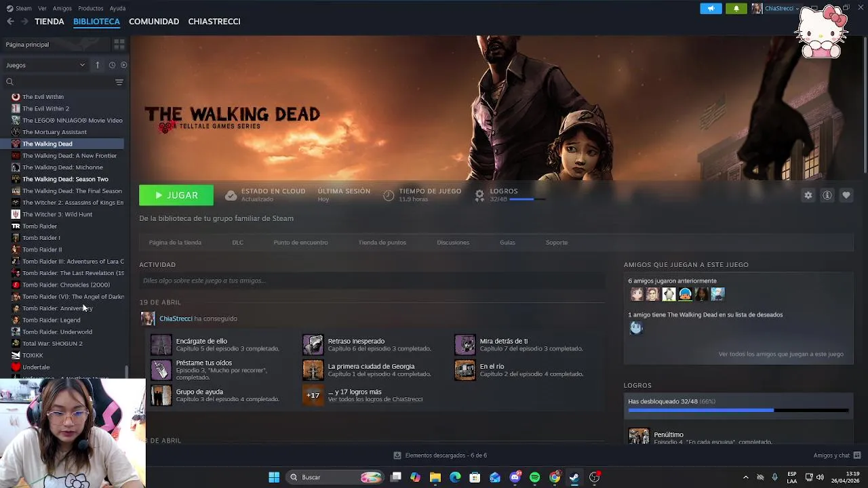This screenshot has width=868, height=488.
Task: Open the Punto de encuentro tab
Action: click(300, 243)
